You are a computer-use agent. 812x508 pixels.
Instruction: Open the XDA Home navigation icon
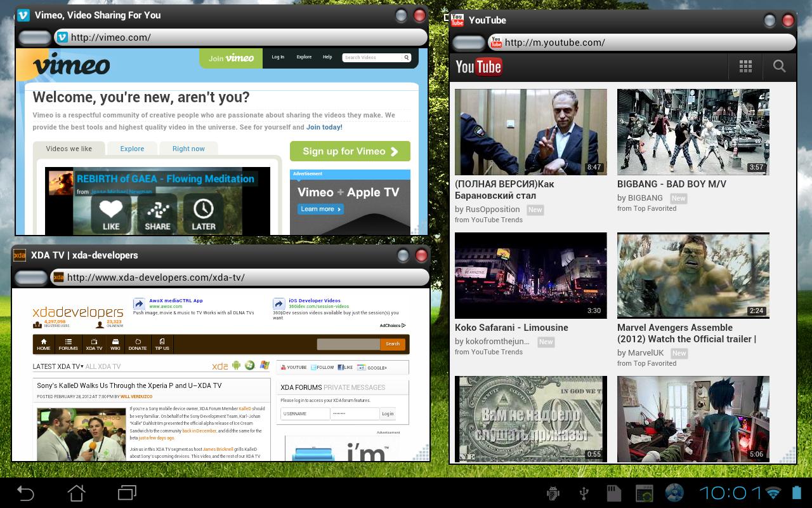(x=44, y=344)
